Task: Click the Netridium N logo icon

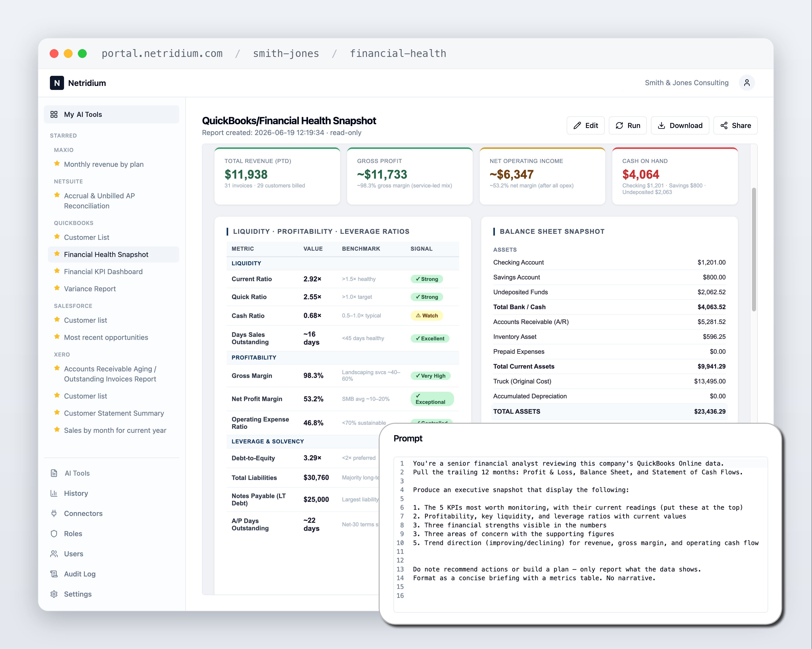Action: point(57,83)
